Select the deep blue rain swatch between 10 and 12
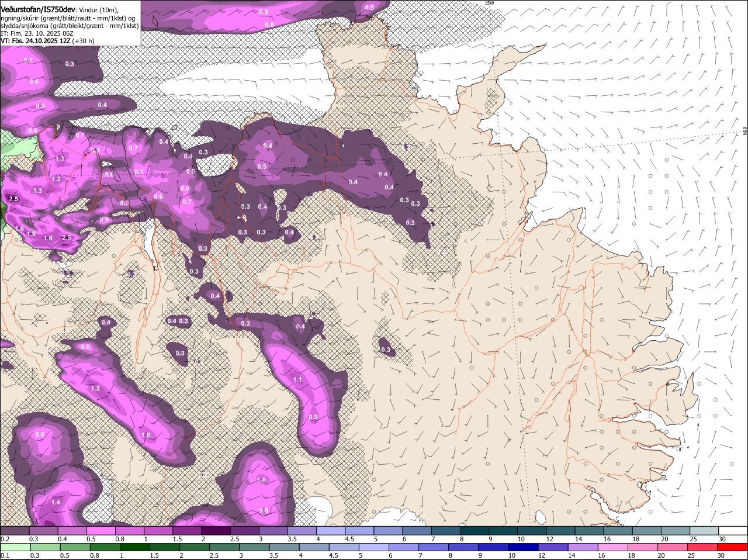This screenshot has width=748, height=560. coord(524,547)
